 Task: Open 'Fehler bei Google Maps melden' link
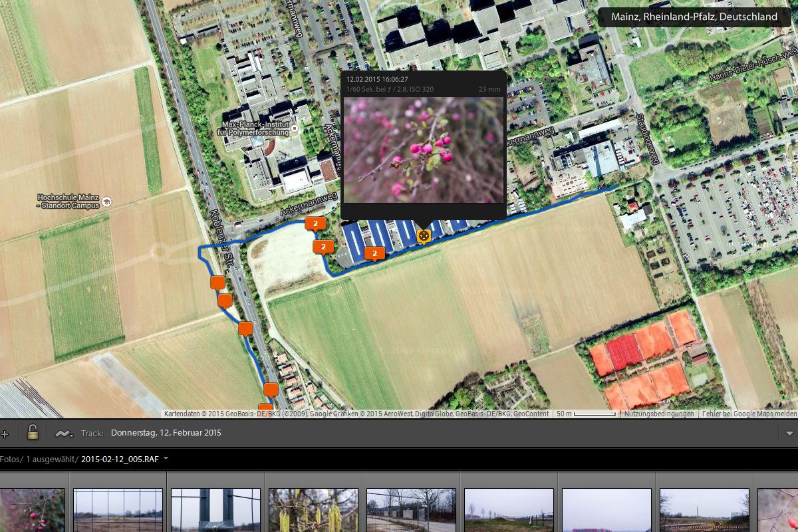click(749, 414)
